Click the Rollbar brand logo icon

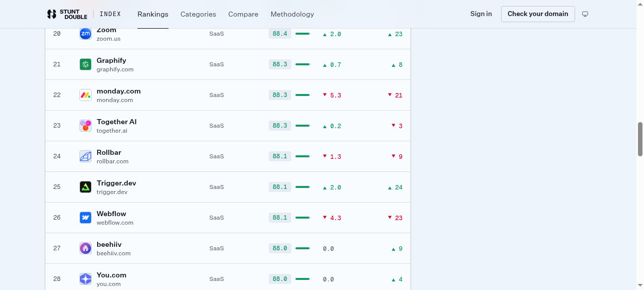point(86,156)
